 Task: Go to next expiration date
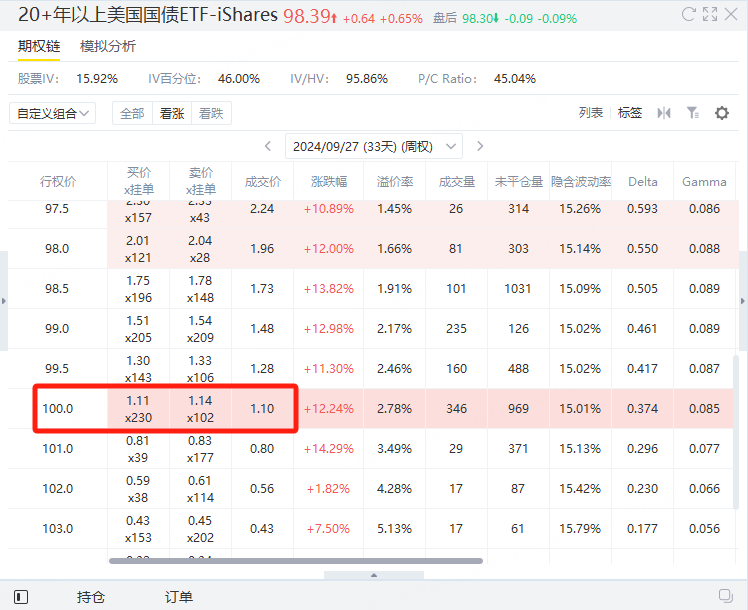point(480,146)
